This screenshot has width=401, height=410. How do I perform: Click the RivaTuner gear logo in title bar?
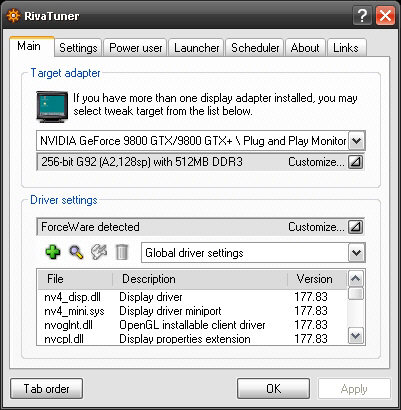(x=13, y=16)
